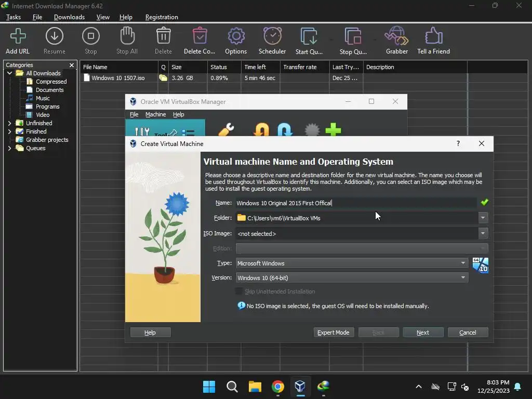Open notifications bell in system tray
Screen dimensions: 532x399
click(518, 387)
